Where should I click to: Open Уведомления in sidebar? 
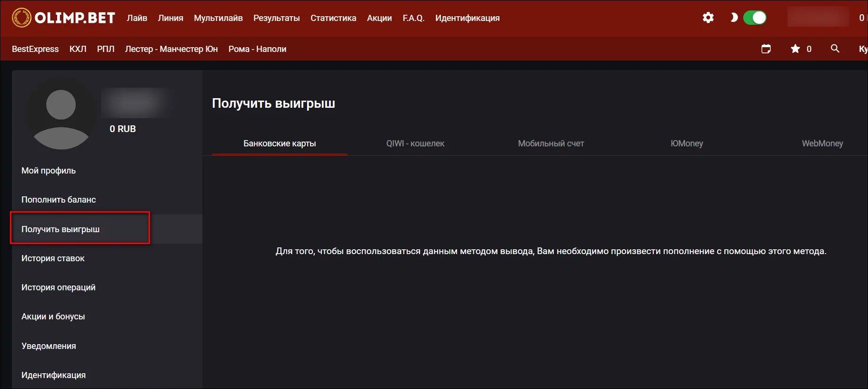[x=107, y=346]
